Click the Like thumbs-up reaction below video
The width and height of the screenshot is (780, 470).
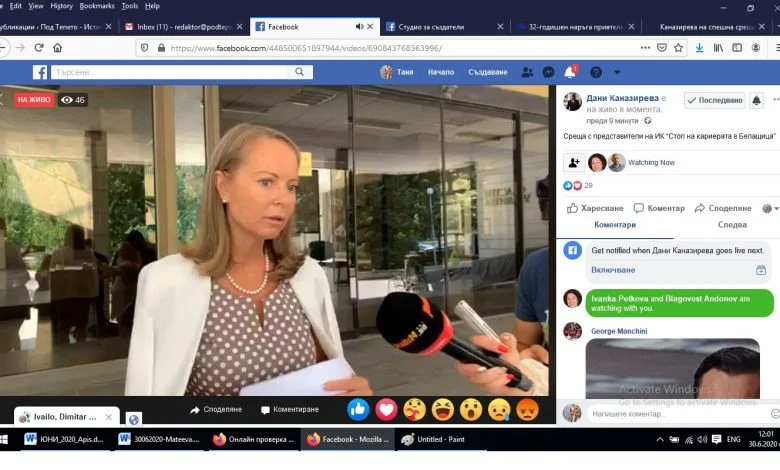pyautogui.click(x=358, y=409)
